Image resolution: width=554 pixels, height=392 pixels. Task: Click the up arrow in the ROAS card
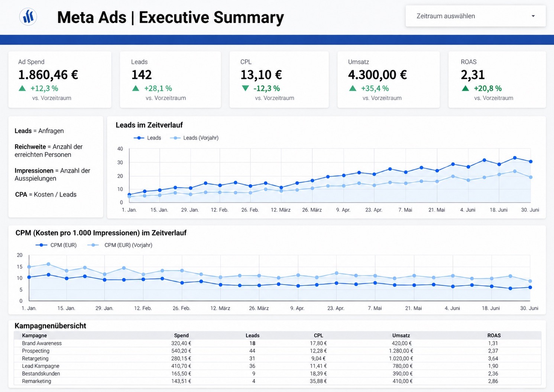pyautogui.click(x=465, y=88)
